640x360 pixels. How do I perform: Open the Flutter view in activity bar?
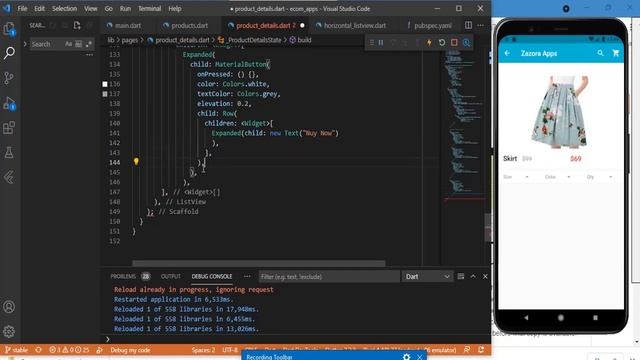point(9,178)
